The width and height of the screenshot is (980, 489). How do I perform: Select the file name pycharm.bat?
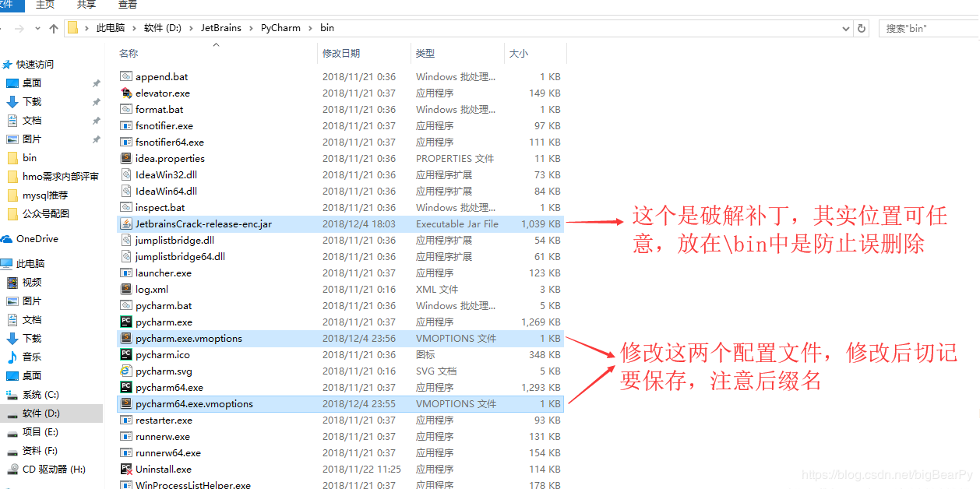tap(164, 306)
